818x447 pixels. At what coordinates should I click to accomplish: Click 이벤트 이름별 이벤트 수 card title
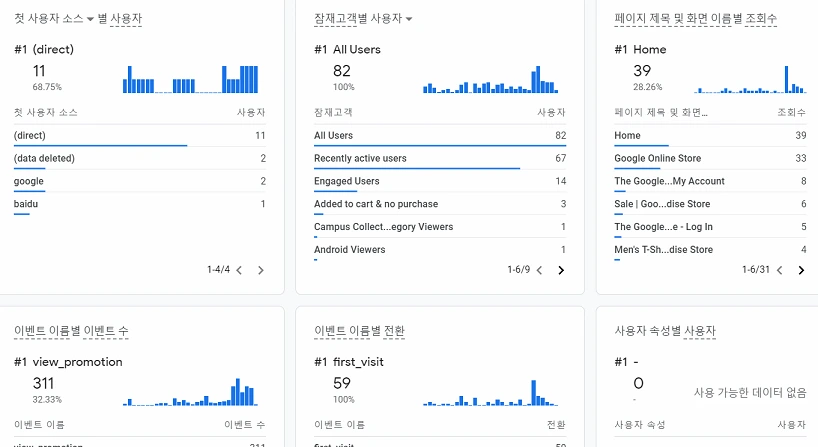(71, 331)
